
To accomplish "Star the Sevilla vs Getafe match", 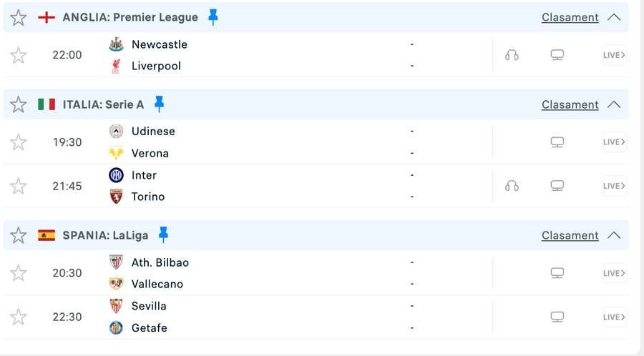I will 19,317.
